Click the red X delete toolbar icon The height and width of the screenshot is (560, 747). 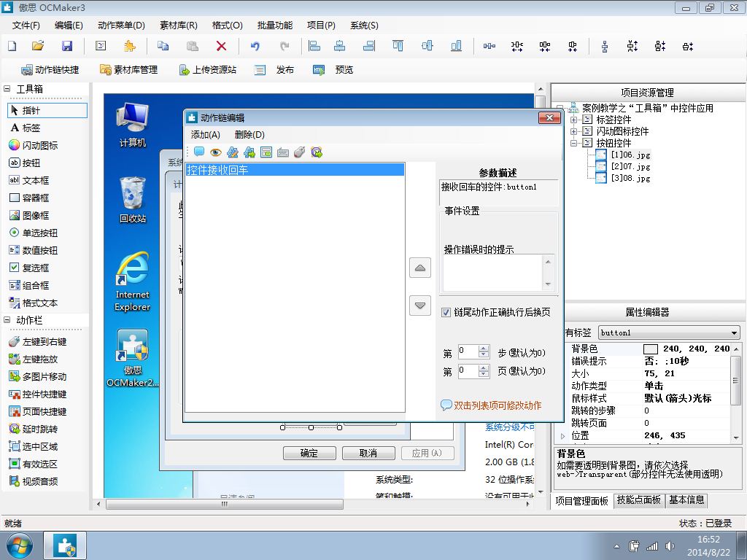[221, 46]
